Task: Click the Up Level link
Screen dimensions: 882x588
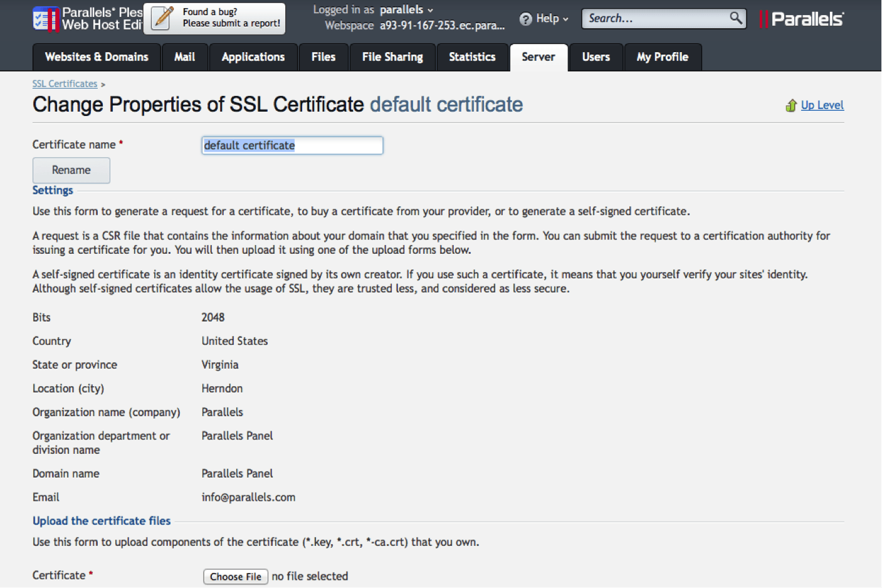Action: click(x=822, y=105)
